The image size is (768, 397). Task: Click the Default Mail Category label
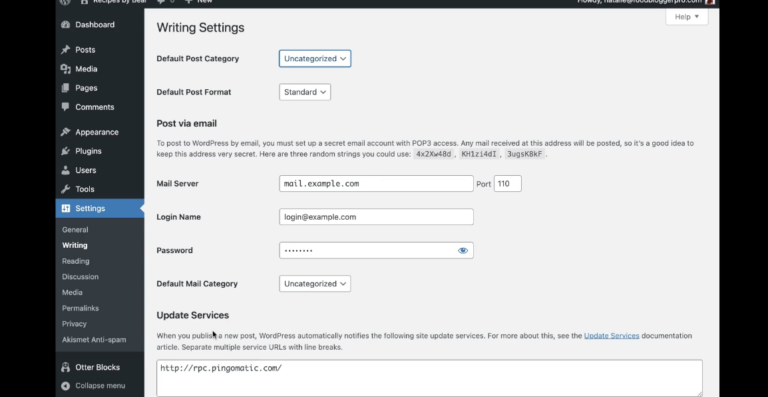(197, 284)
